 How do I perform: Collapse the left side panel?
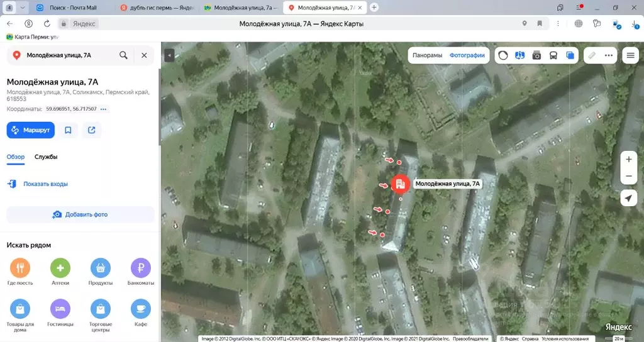169,55
